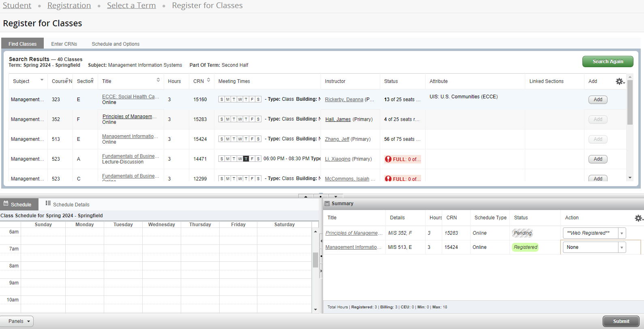Open search results column settings gear
This screenshot has height=329, width=644.
coord(620,81)
